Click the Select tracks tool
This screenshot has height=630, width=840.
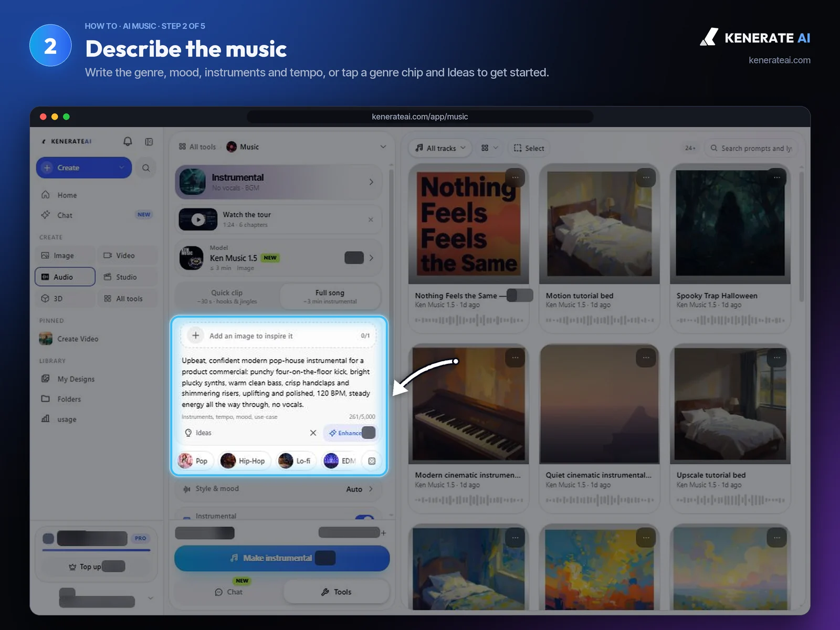[x=529, y=148]
